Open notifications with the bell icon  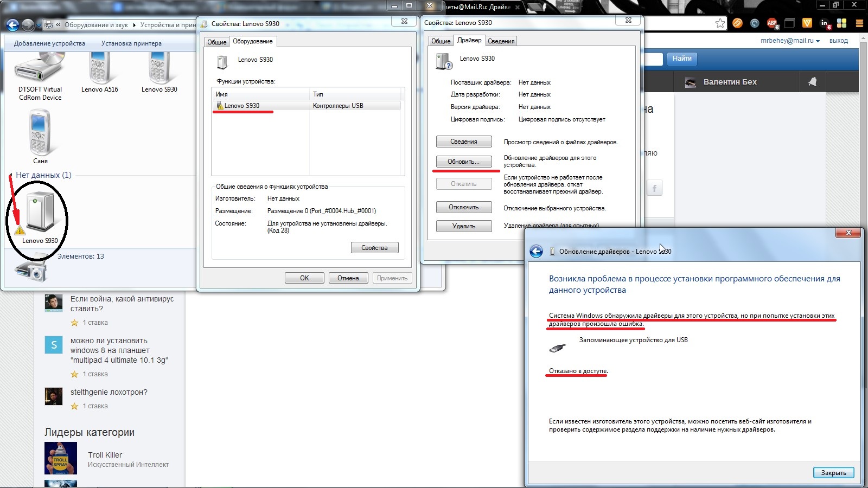[812, 82]
